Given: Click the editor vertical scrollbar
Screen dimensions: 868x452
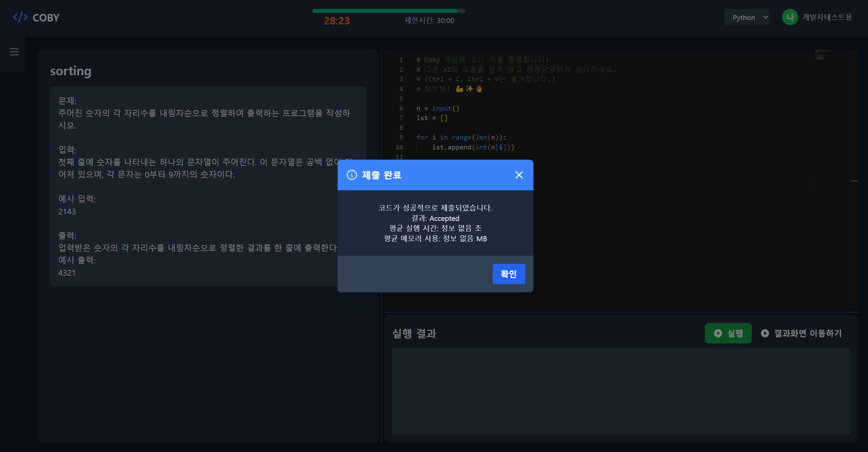Looking at the screenshot, I should [855, 181].
